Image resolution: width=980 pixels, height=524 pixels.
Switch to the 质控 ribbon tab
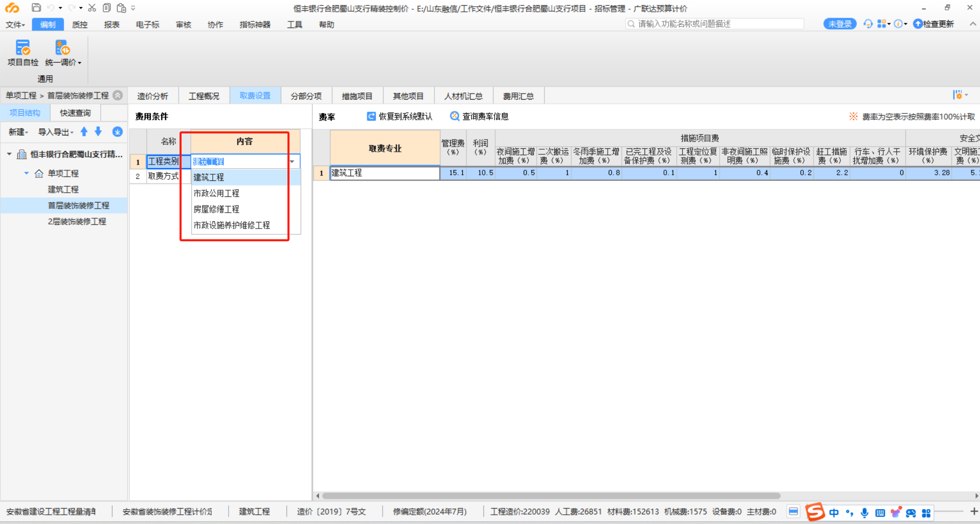80,25
